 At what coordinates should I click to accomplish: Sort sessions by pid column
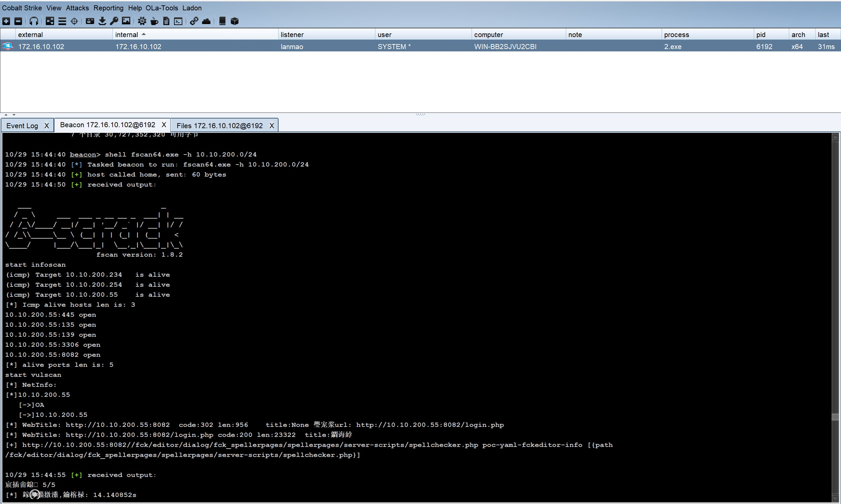click(771, 34)
